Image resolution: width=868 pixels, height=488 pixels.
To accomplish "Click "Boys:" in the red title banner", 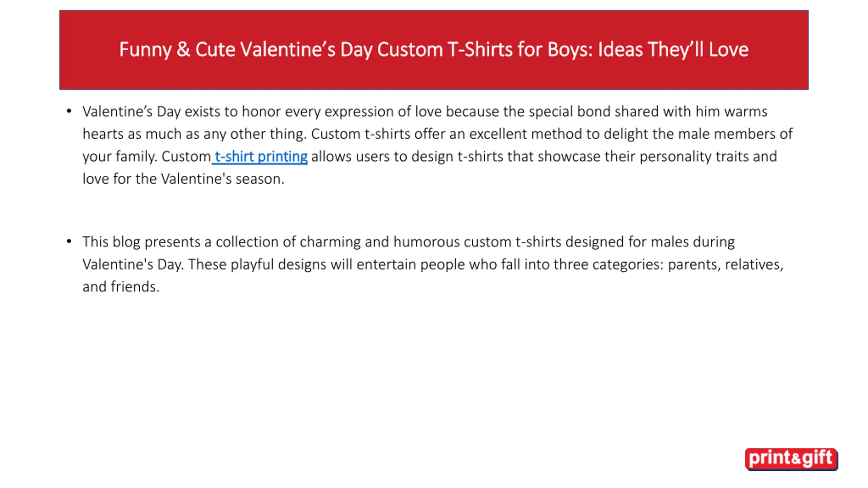I will click(x=570, y=50).
